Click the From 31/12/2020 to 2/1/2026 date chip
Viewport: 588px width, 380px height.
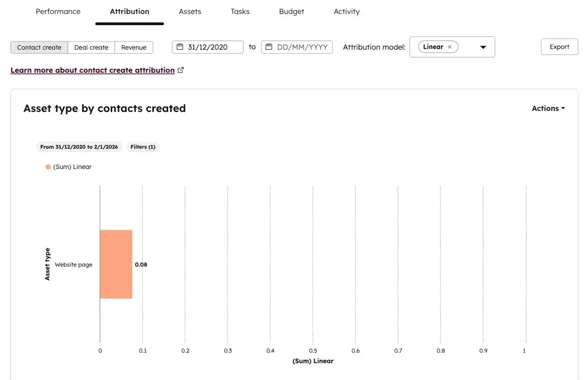click(x=78, y=147)
